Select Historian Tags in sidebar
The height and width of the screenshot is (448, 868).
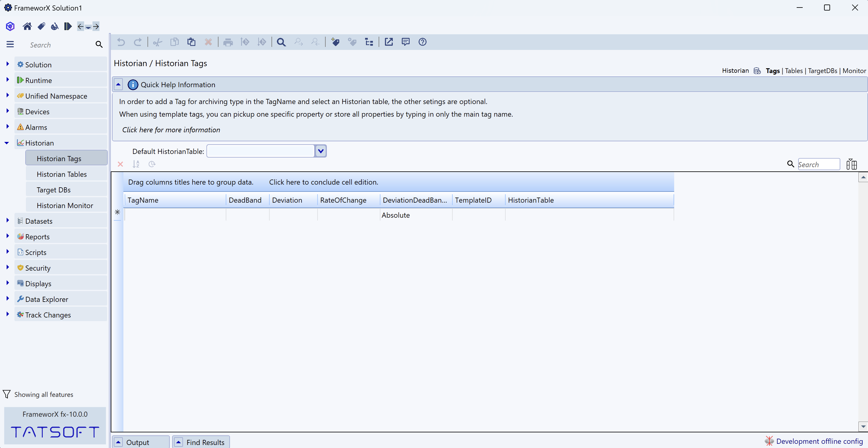click(x=67, y=158)
